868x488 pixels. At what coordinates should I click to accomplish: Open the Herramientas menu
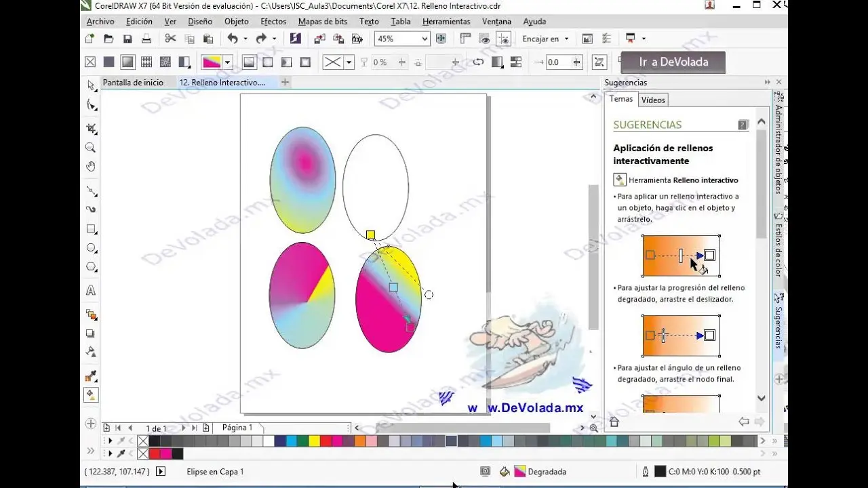tap(446, 21)
